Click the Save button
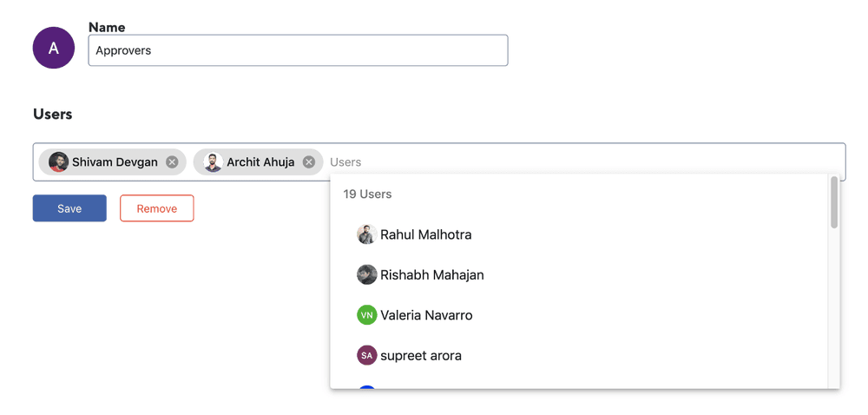This screenshot has width=868, height=415. pyautogui.click(x=69, y=208)
